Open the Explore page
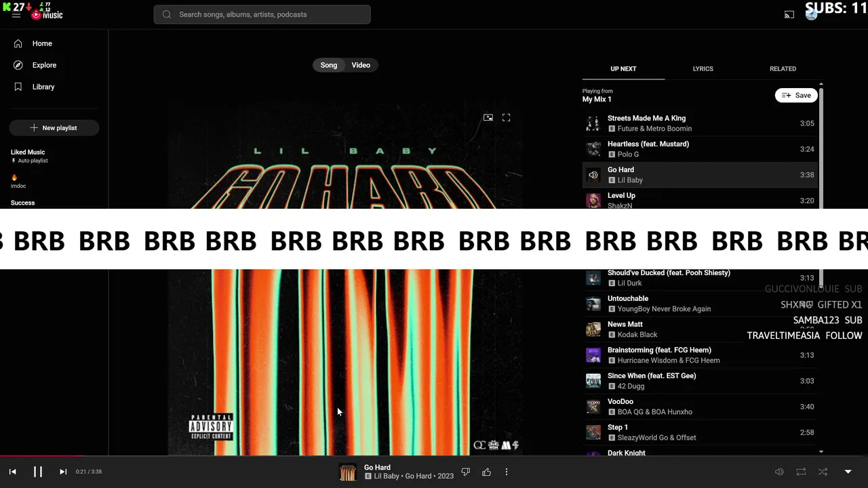The image size is (868, 488). click(x=54, y=65)
